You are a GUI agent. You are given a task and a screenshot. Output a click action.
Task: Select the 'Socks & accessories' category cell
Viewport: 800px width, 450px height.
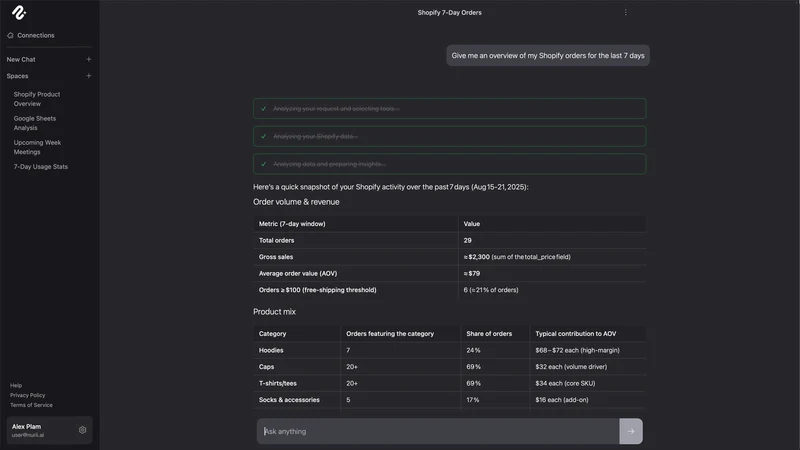(289, 400)
